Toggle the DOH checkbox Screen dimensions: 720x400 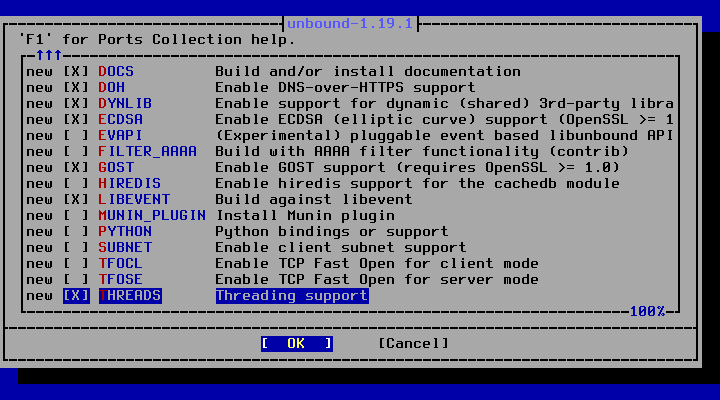coord(76,88)
